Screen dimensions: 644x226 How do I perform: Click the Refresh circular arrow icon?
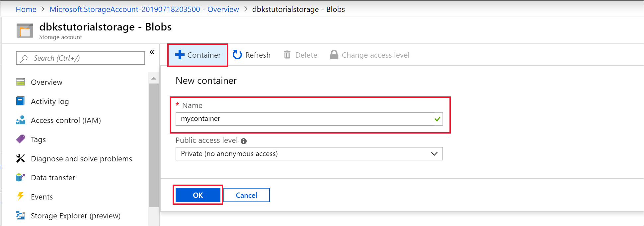[237, 55]
